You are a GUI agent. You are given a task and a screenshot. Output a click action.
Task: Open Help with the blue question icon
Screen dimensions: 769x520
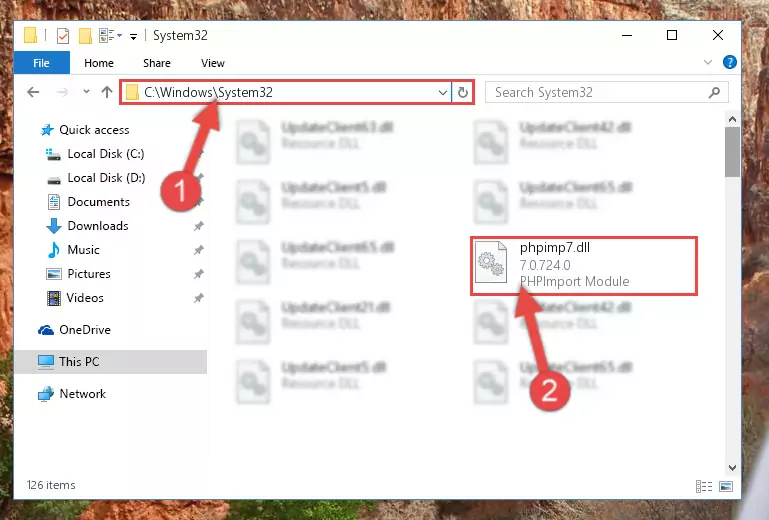tap(729, 62)
